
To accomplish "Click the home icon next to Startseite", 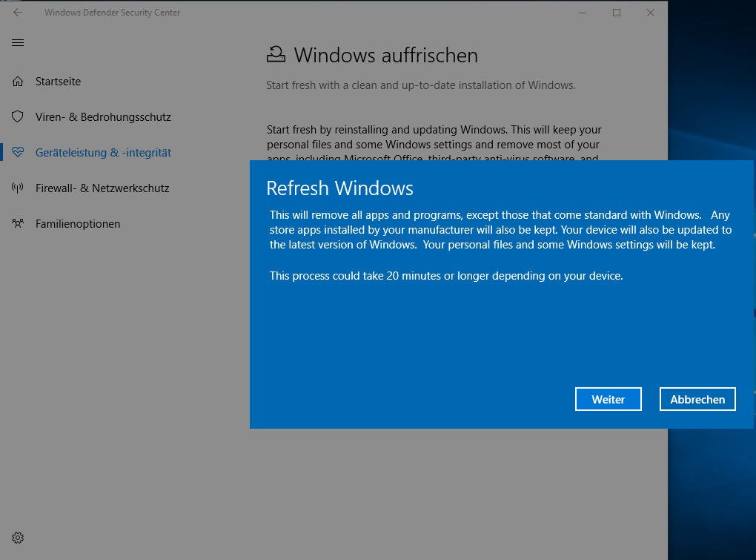I will tap(18, 81).
